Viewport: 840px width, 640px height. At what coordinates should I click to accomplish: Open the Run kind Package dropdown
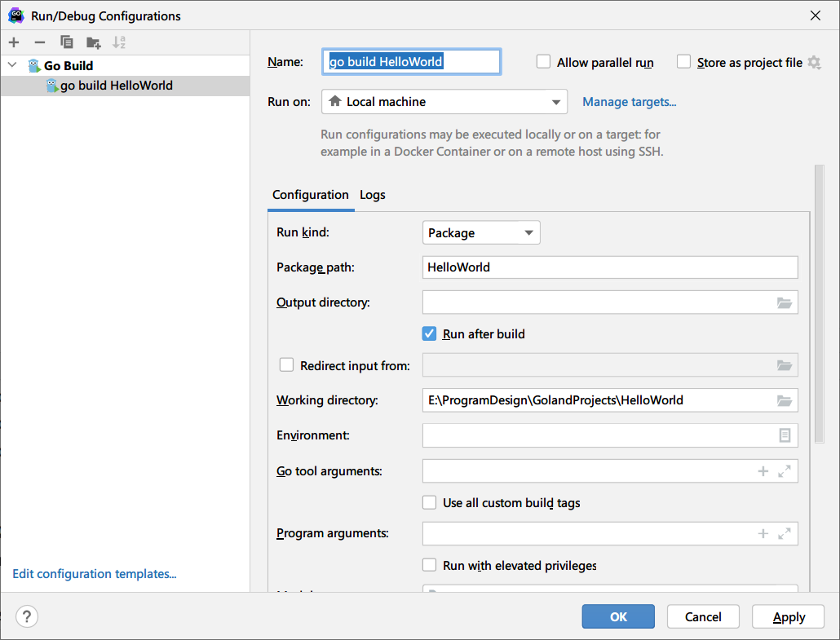click(481, 233)
